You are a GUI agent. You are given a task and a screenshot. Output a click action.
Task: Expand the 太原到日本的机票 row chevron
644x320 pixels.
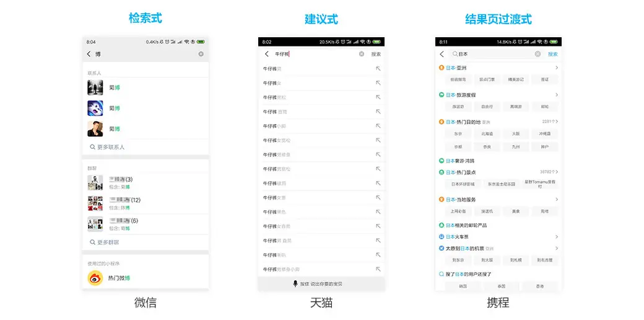coord(557,249)
